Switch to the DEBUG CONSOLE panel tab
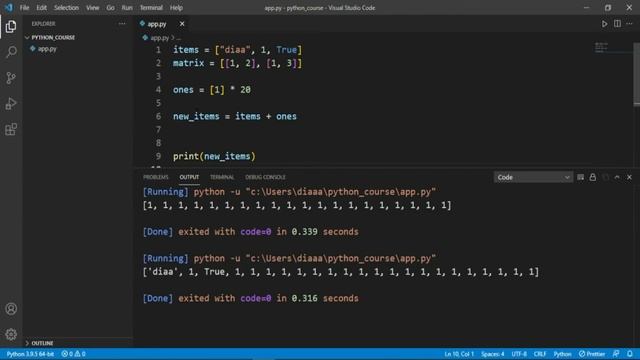This screenshot has width=640, height=360. [265, 177]
